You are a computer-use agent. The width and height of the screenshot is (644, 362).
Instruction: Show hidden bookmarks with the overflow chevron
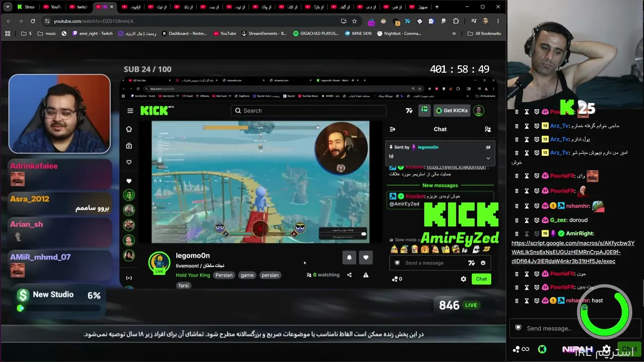[454, 34]
